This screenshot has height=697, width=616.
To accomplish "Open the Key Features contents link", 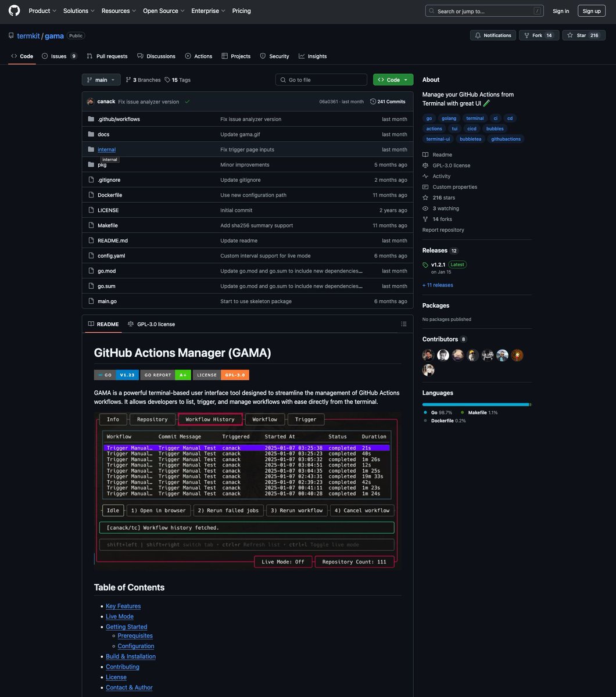I will click(x=123, y=606).
